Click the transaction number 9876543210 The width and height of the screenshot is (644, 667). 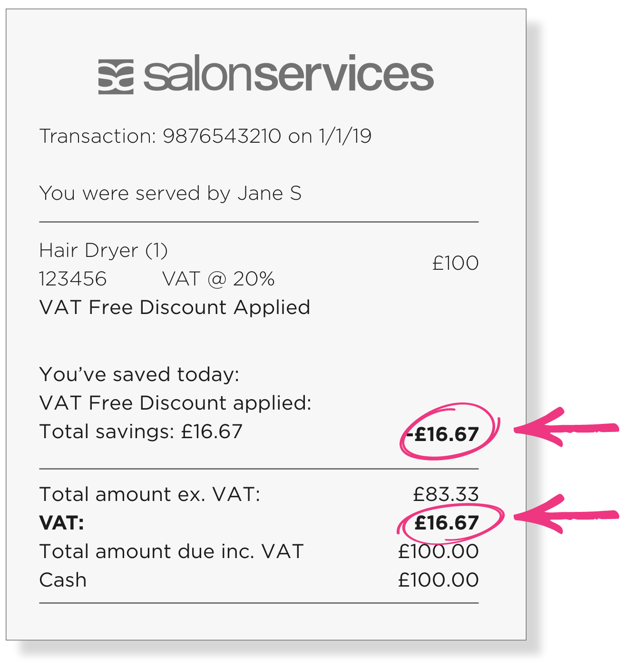(222, 136)
